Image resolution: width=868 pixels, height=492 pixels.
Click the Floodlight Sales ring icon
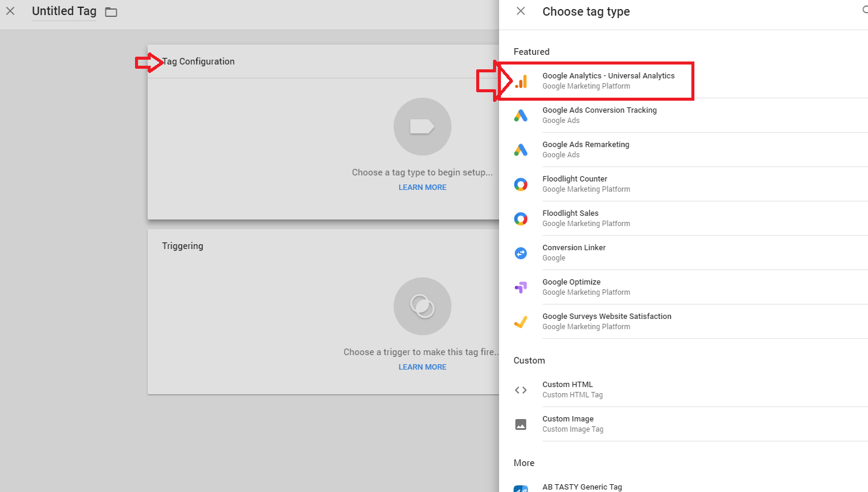click(x=521, y=219)
